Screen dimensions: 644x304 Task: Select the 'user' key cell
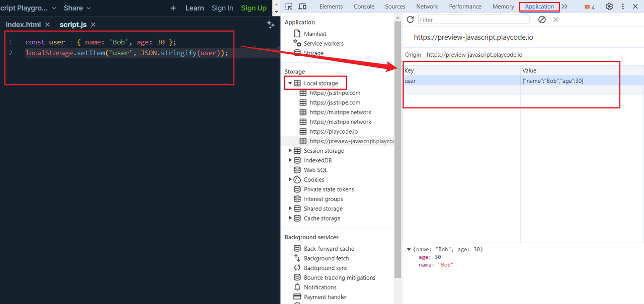[461, 80]
